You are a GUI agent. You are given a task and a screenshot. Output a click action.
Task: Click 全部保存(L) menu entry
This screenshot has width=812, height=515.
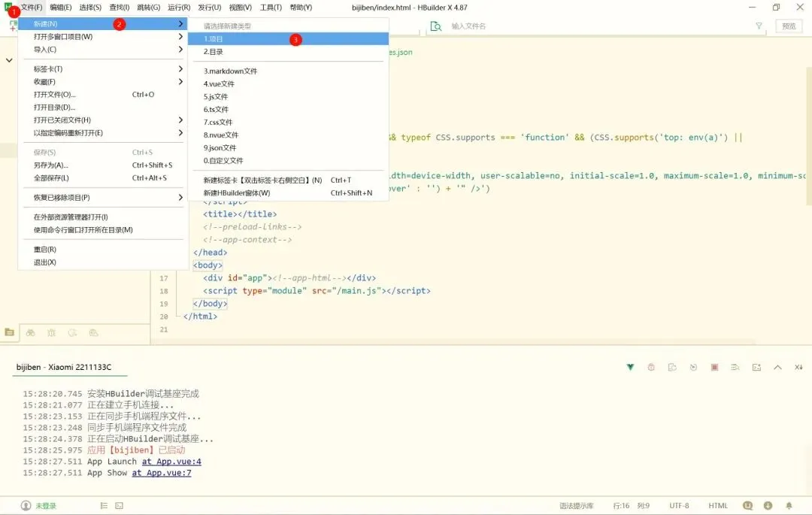tap(103, 178)
